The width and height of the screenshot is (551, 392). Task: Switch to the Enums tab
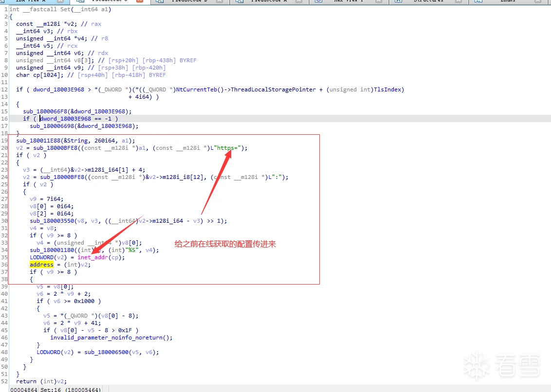508,1
